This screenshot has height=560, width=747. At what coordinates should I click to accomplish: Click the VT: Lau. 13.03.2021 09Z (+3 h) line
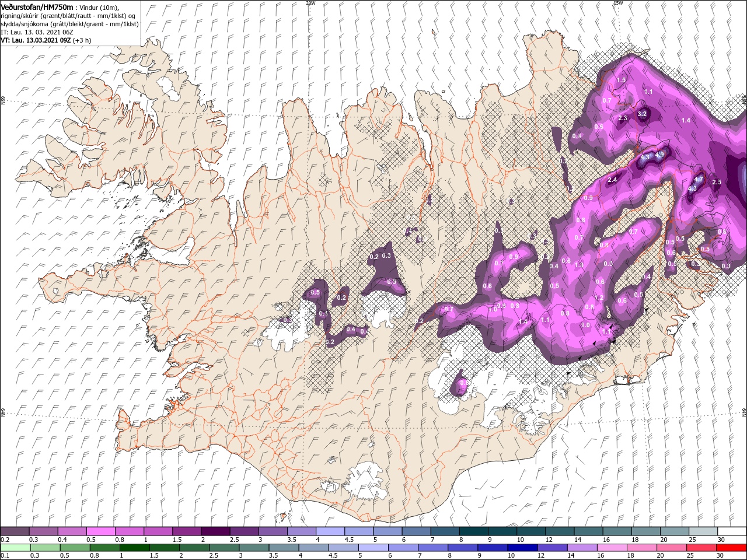45,40
